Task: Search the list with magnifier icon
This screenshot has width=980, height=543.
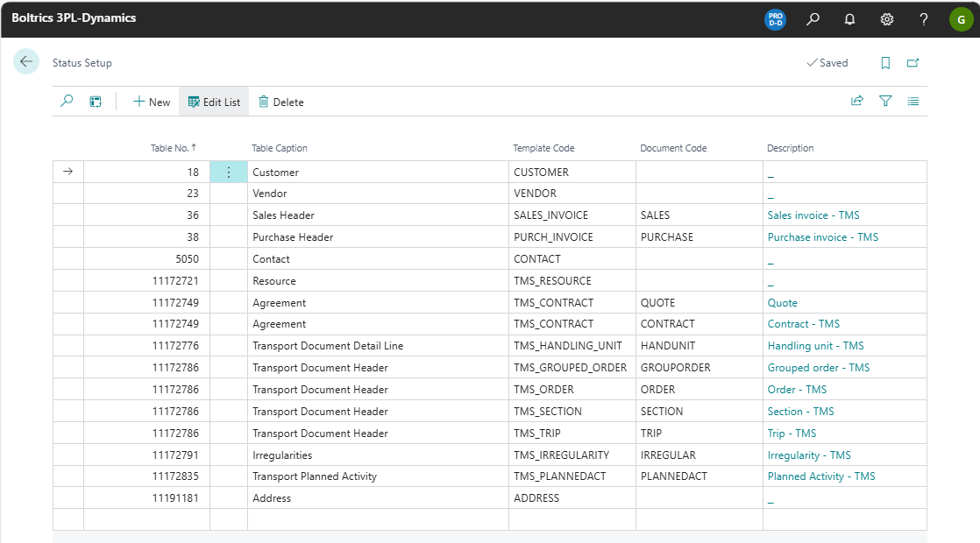Action: tap(67, 102)
